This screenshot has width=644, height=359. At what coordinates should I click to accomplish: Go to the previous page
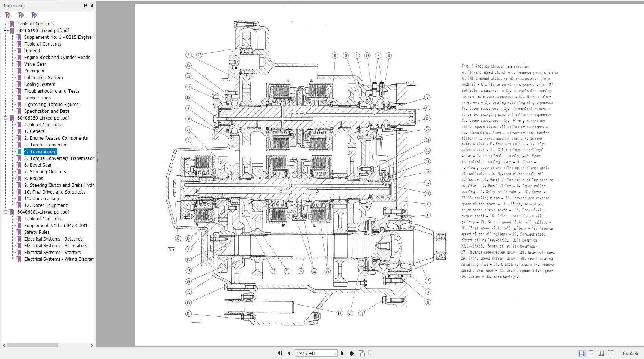[289, 353]
